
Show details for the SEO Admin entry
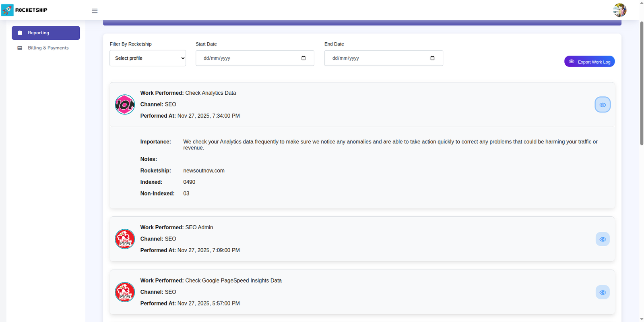[602, 239]
